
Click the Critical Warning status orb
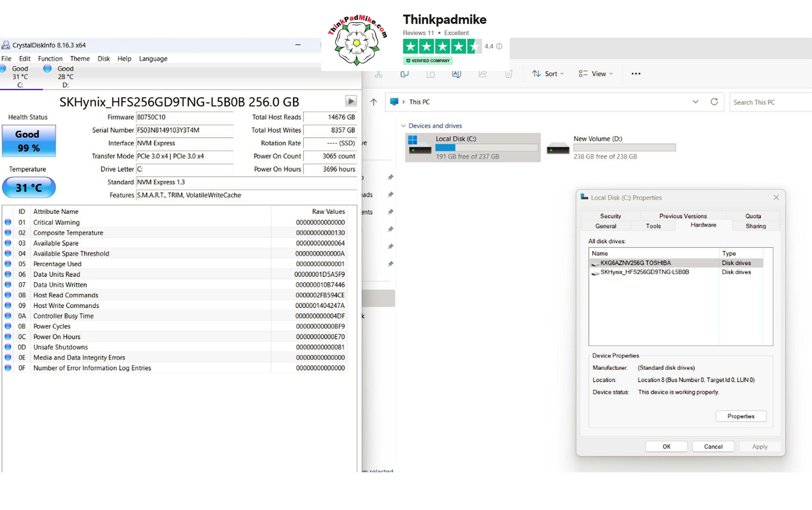[8, 222]
